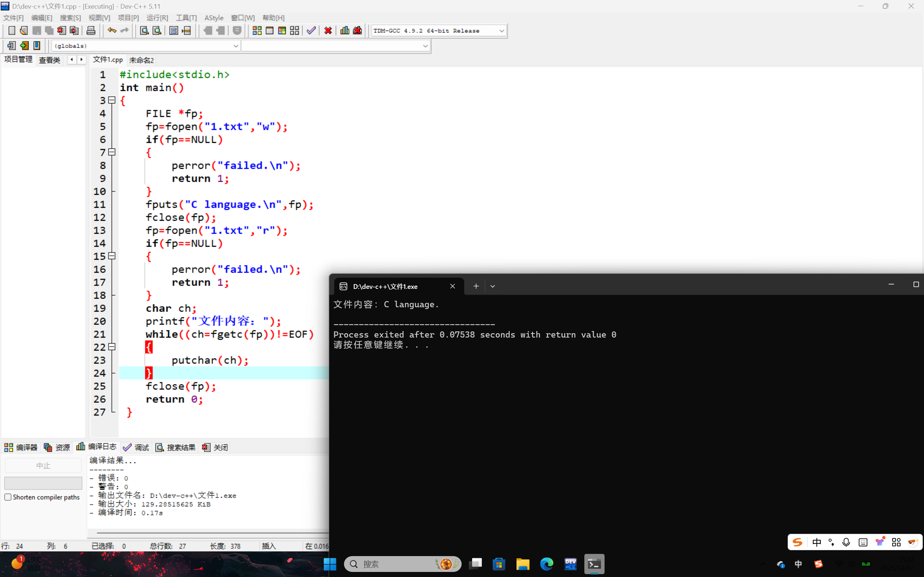Click the Print icon in toolbar

91,31
